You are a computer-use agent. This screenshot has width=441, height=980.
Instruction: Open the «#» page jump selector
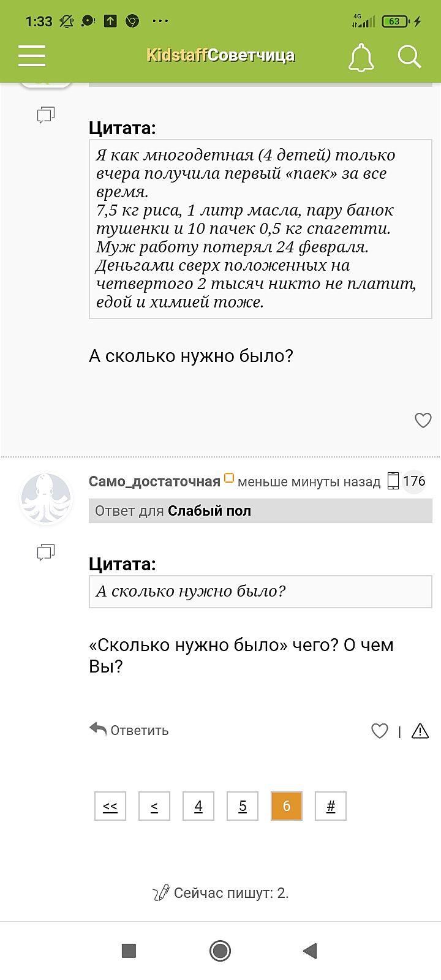click(x=331, y=806)
